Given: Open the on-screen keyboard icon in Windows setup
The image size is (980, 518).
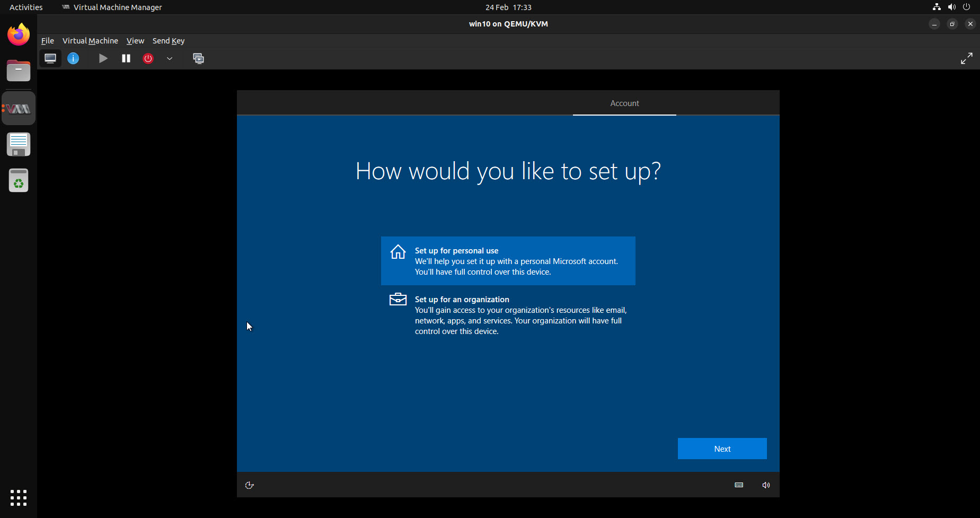Looking at the screenshot, I should click(x=739, y=485).
